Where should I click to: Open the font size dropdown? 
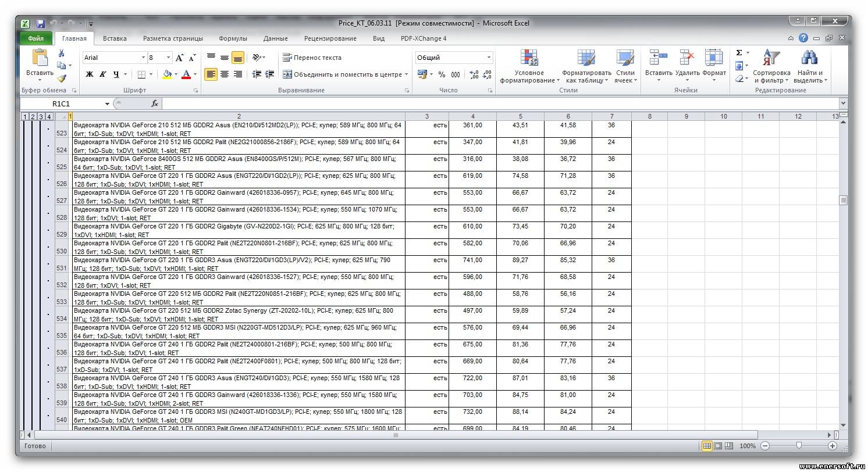[169, 58]
